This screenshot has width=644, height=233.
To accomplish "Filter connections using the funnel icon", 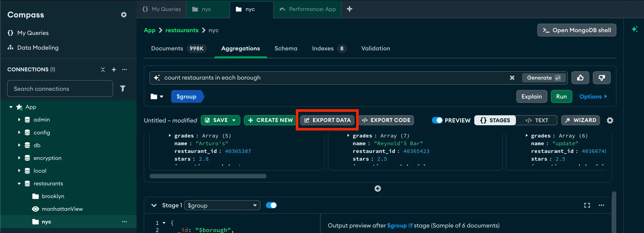I will click(123, 88).
